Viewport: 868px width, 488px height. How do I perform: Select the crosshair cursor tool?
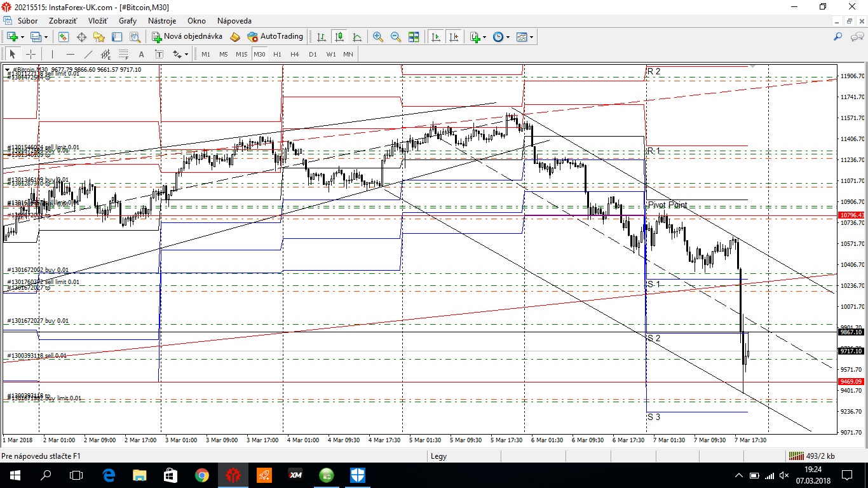coord(31,54)
